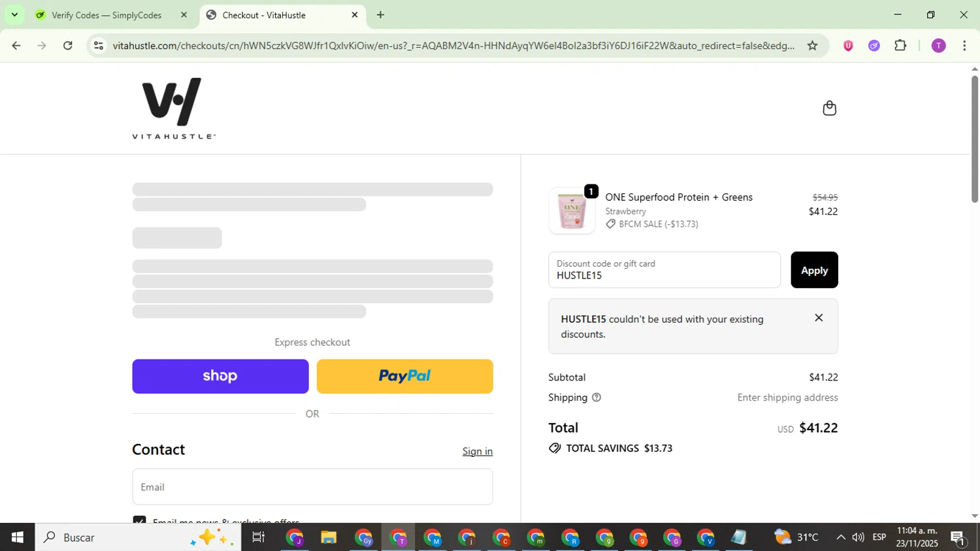
Task: Open Chrome profile C on the taskbar
Action: click(501, 537)
